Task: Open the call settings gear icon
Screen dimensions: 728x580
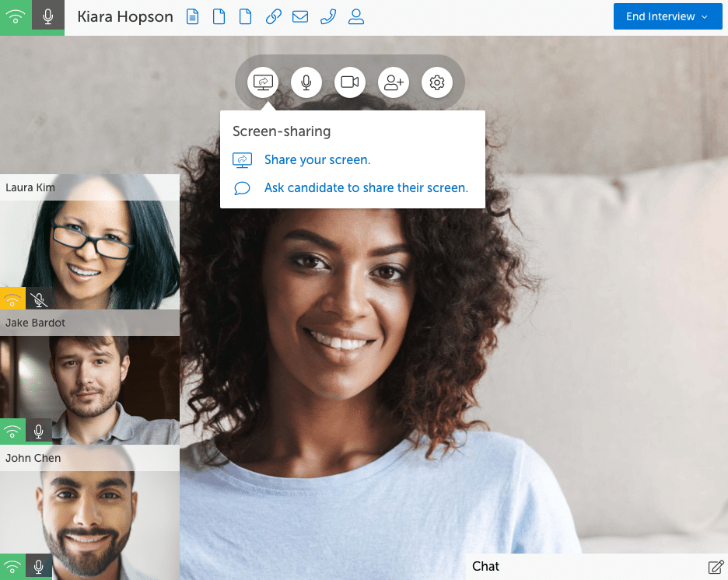Action: click(x=436, y=82)
